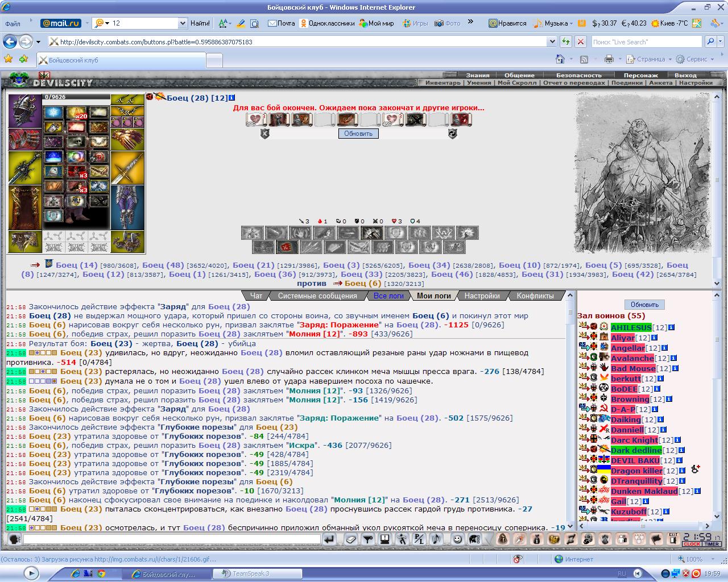This screenshot has height=582, width=728.
Task: Open the Чат tab
Action: click(x=257, y=296)
